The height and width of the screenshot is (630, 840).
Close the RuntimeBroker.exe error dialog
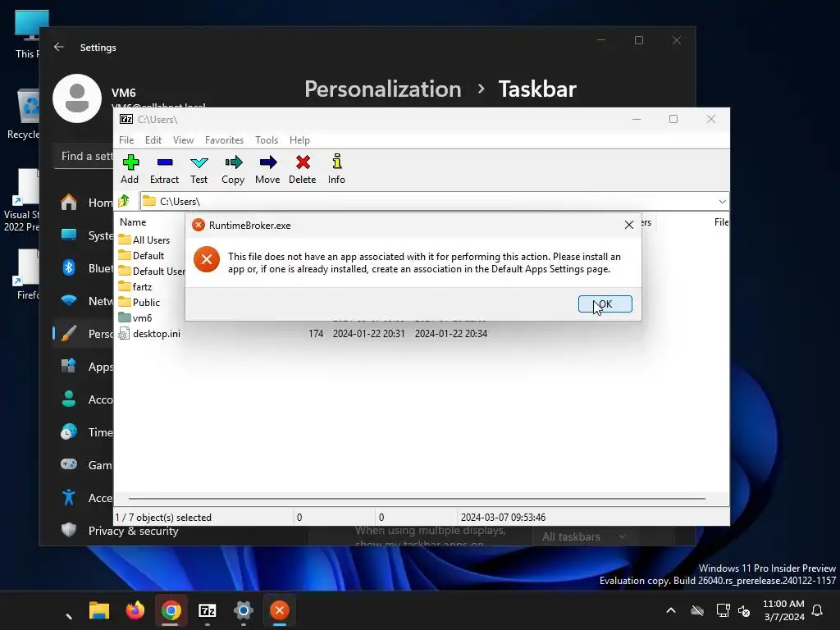(x=629, y=225)
